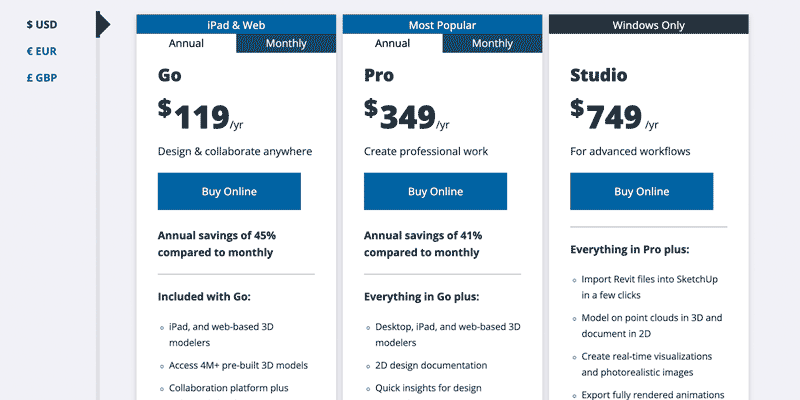Click the Pro plan title
800x400 pixels.
378,75
